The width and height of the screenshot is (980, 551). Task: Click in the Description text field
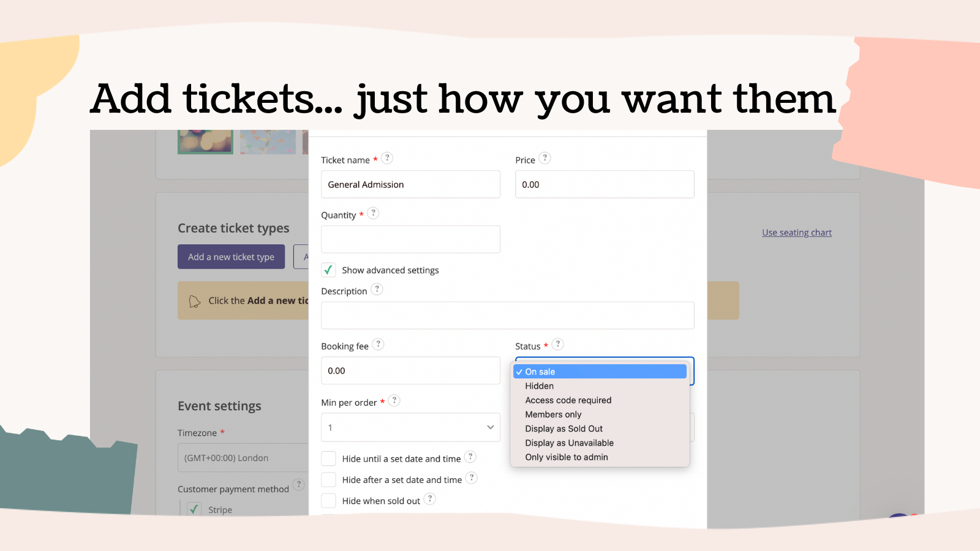point(507,315)
